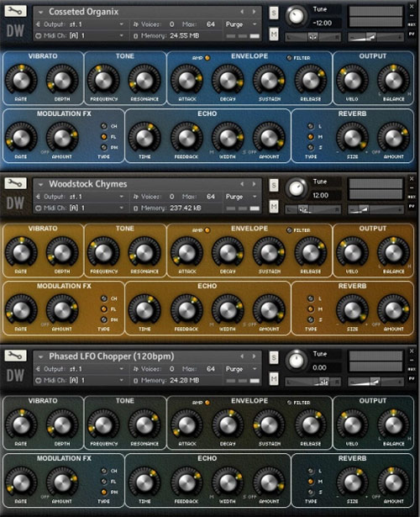Mute the Cosseted Organix instrument

pyautogui.click(x=273, y=34)
